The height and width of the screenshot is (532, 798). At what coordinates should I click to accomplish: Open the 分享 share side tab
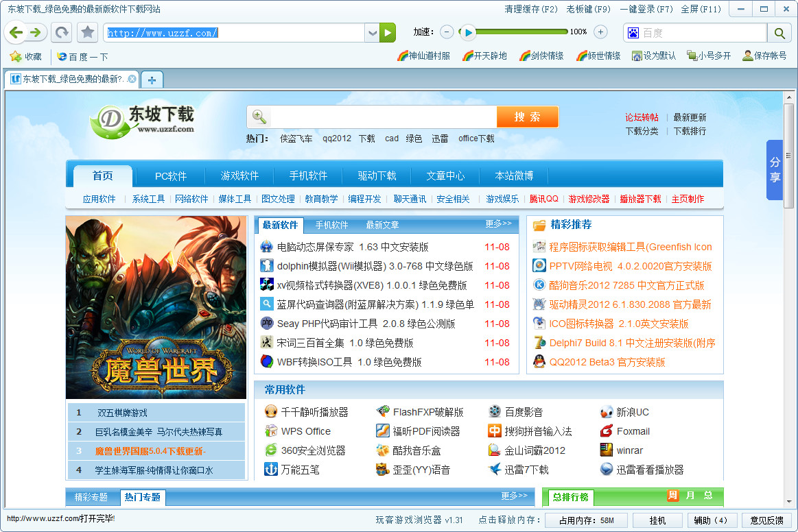(775, 170)
